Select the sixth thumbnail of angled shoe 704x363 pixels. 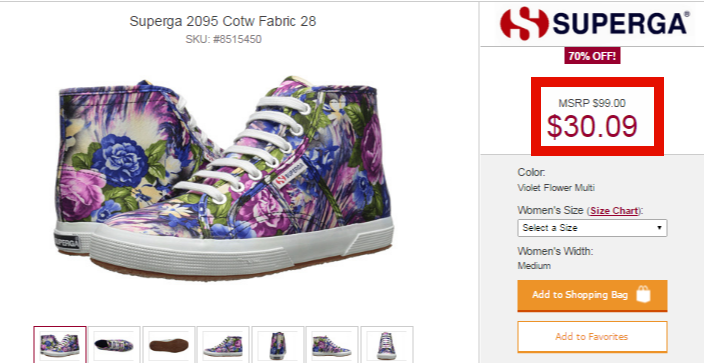coord(332,344)
